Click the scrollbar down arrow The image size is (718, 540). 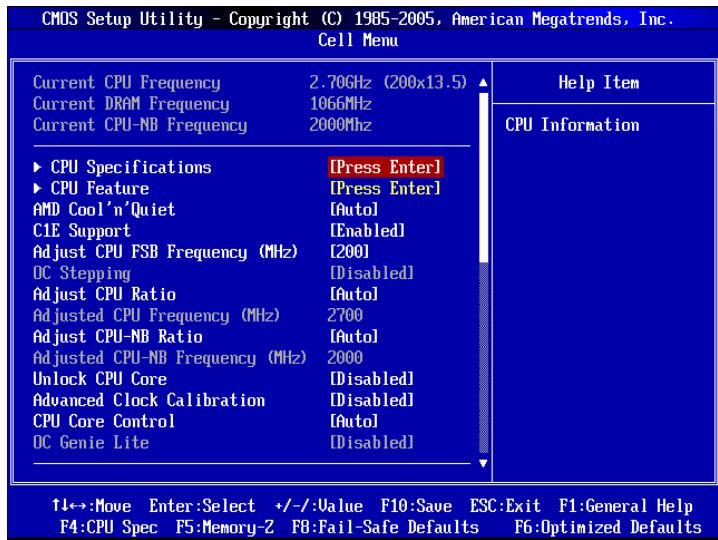[x=485, y=462]
